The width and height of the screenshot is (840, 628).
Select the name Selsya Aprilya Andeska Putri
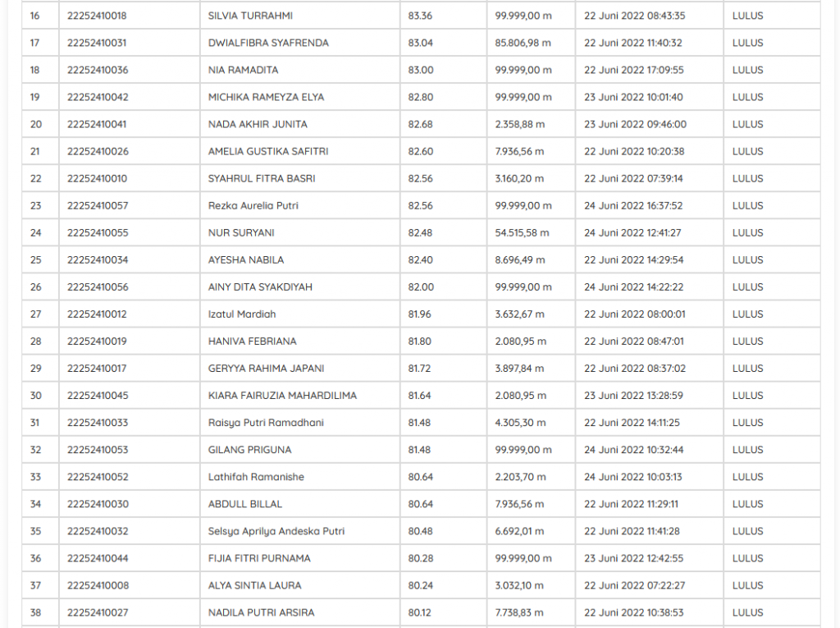coord(276,531)
